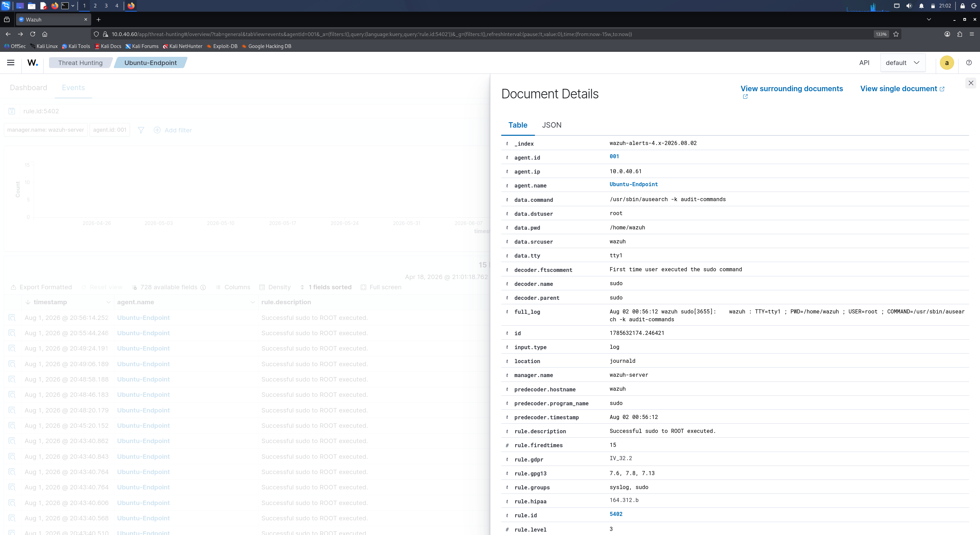980x535 pixels.
Task: Open the default API selector dropdown
Action: (902, 63)
